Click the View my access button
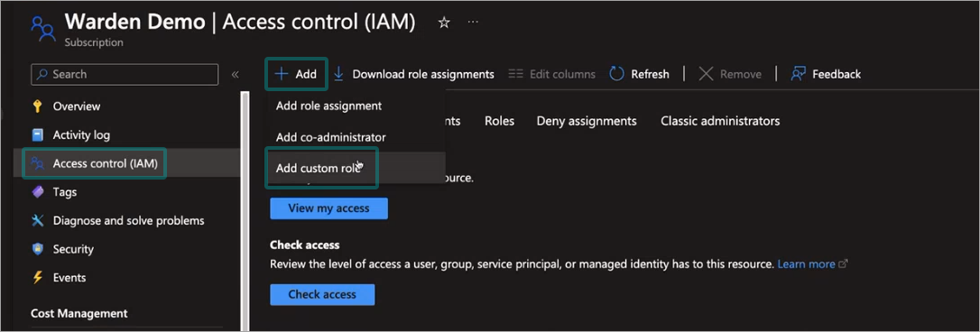 point(328,208)
